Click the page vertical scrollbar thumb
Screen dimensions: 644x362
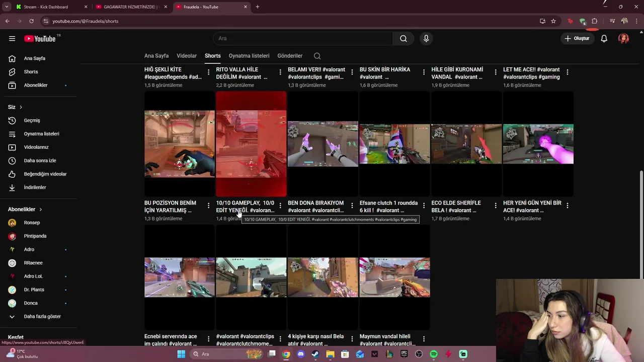641,224
